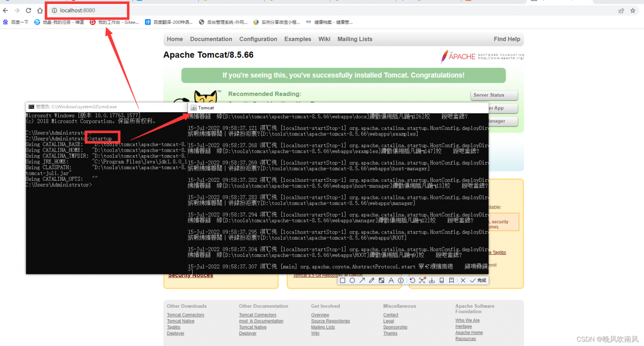The width and height of the screenshot is (644, 346).
Task: Go forward in browser history
Action: (x=17, y=10)
